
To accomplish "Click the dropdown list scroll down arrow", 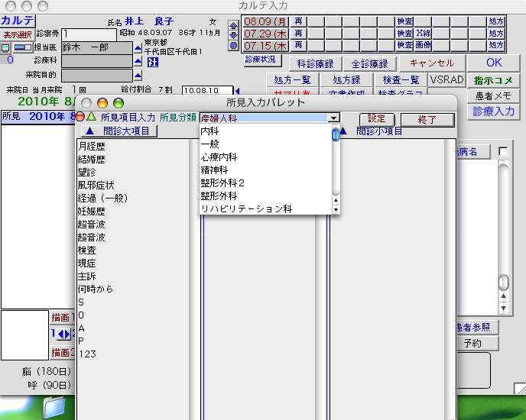I will tap(336, 210).
